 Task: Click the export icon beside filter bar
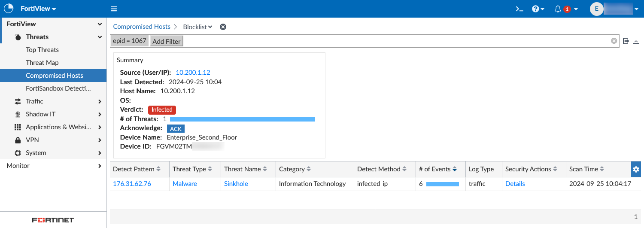626,41
